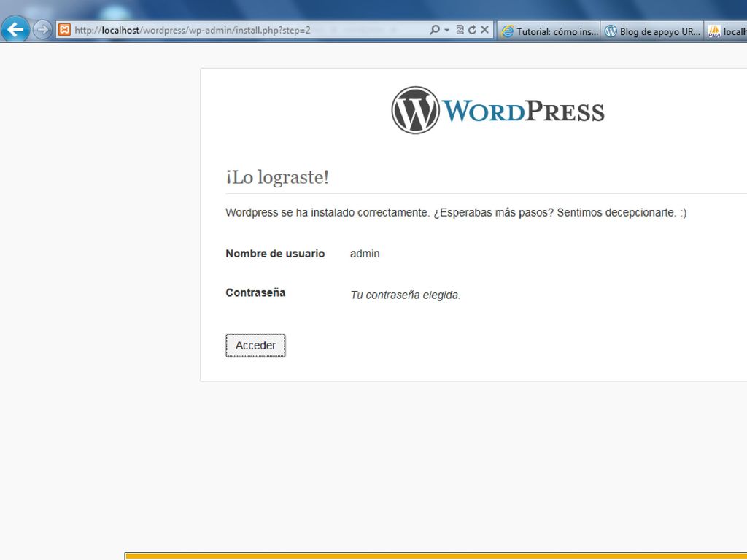The width and height of the screenshot is (747, 560).
Task: Switch to the 'Tutorial: cómo ins...' tab
Action: pos(549,31)
